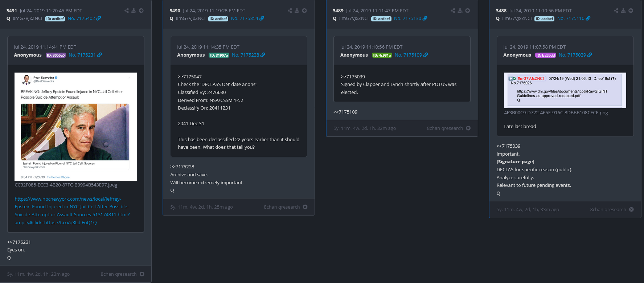Click timestamp '5y, 11m, 4w, 2d, 1h, 25m ago'
Screen dimensions: 644x283
pos(202,207)
